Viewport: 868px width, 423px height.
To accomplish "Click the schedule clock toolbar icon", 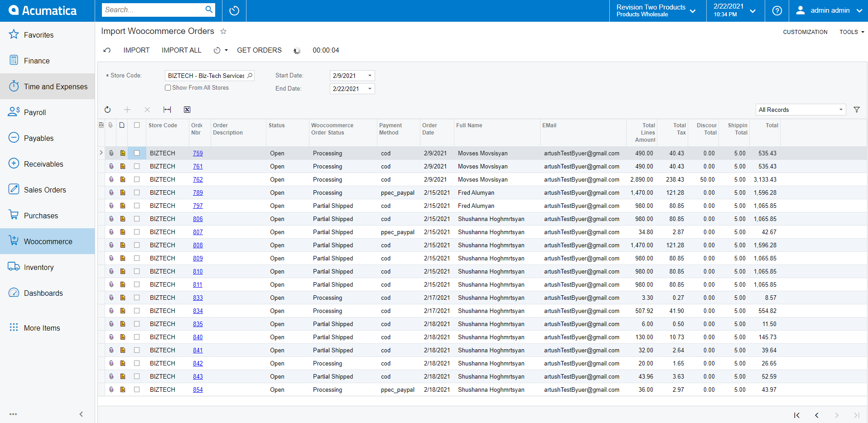I will pyautogui.click(x=217, y=50).
